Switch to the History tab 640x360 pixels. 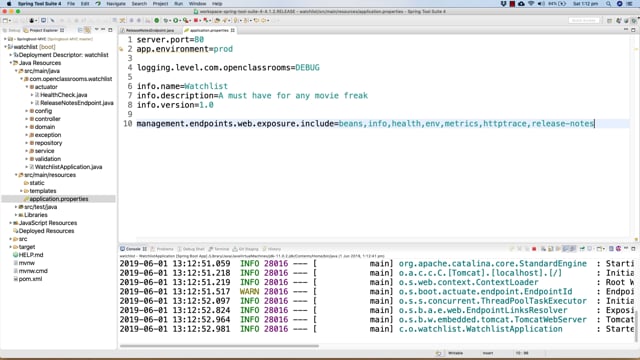(x=273, y=249)
